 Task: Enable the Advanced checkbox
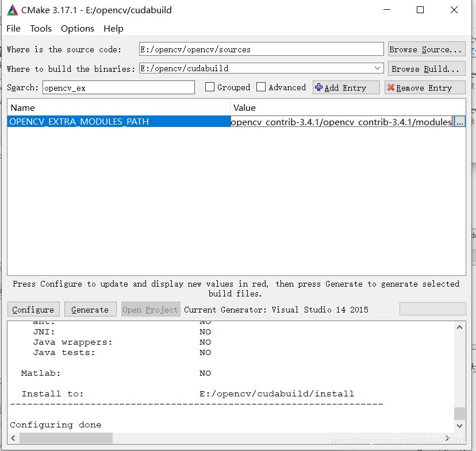coord(261,87)
